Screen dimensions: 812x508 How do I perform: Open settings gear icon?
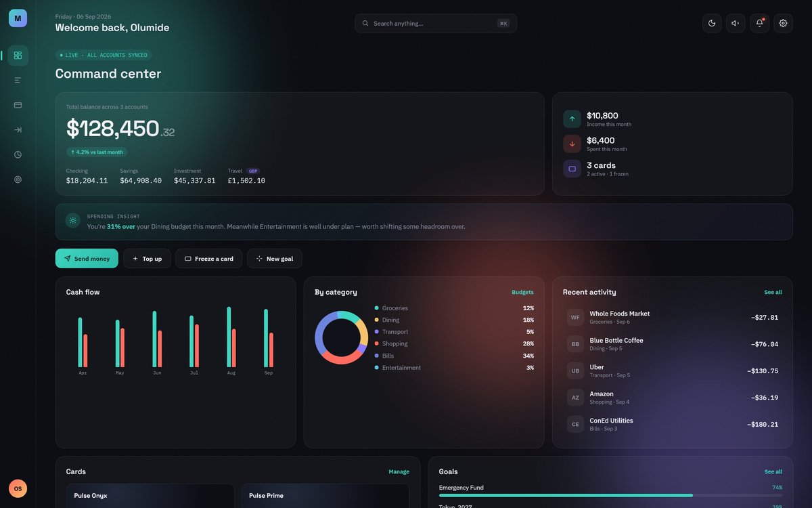coord(783,23)
